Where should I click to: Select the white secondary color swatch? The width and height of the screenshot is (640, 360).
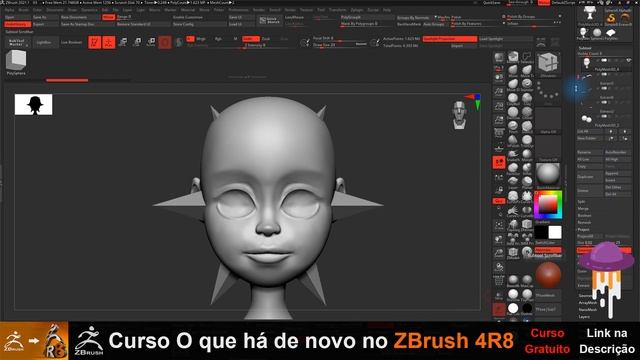(555, 232)
